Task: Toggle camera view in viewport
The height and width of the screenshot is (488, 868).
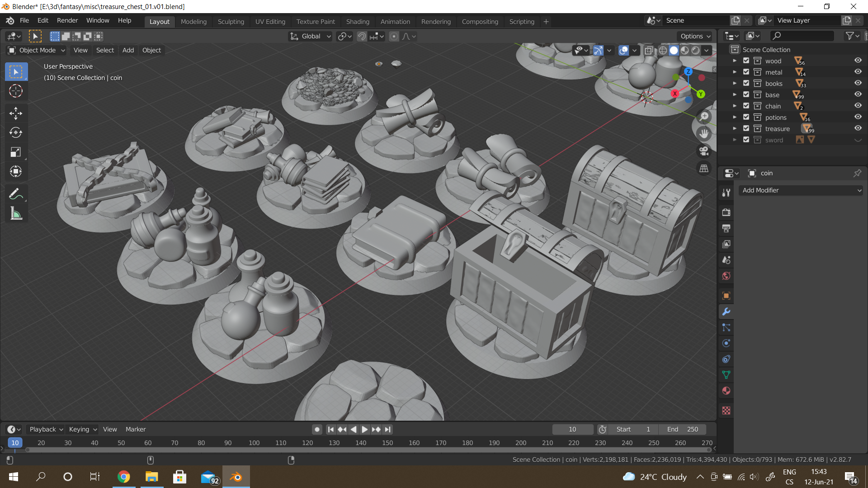Action: coord(704,151)
